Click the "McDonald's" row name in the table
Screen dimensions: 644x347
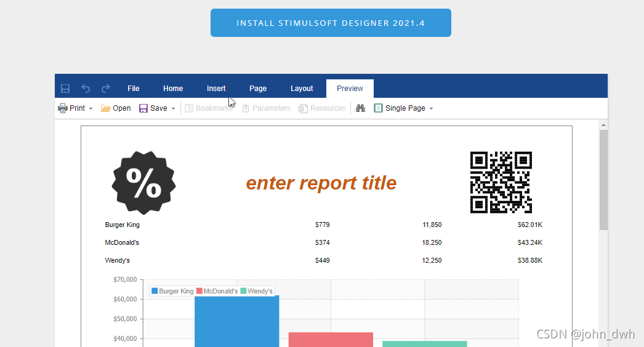(122, 242)
